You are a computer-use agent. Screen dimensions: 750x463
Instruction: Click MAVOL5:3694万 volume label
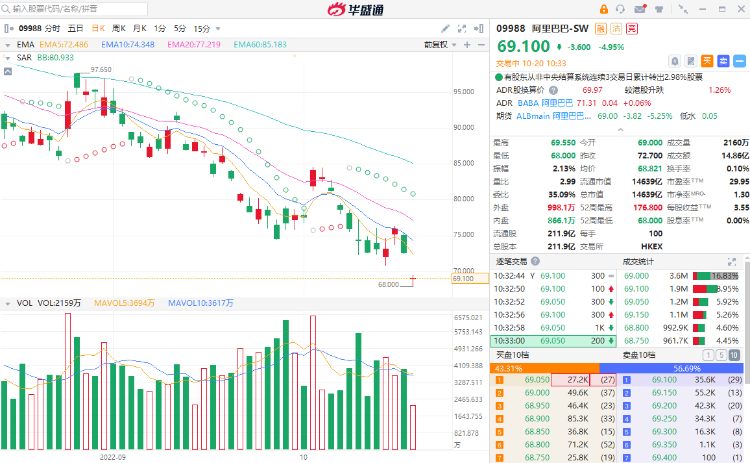(x=124, y=303)
